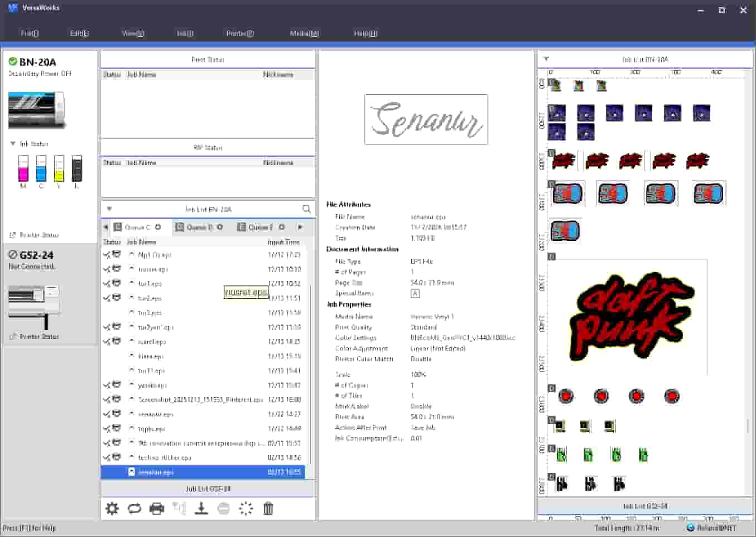Click the 100% scale value
The image size is (756, 537).
418,374
